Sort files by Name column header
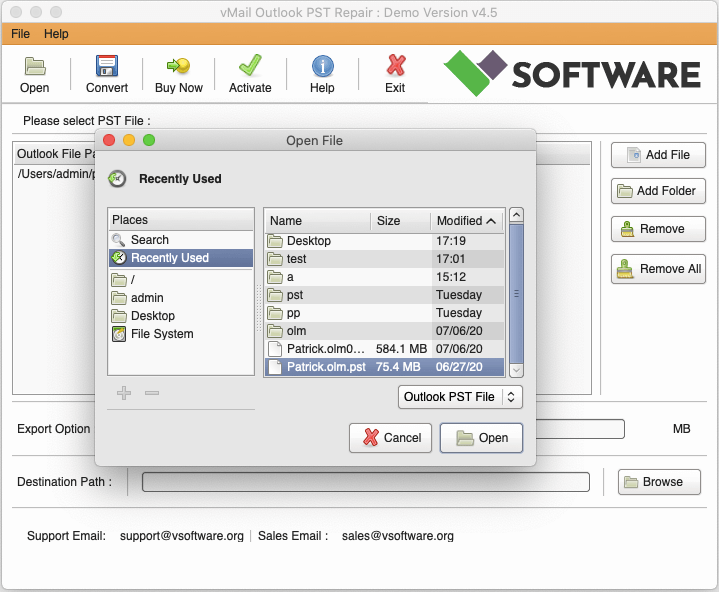Viewport: 719px width, 592px height. tap(318, 221)
